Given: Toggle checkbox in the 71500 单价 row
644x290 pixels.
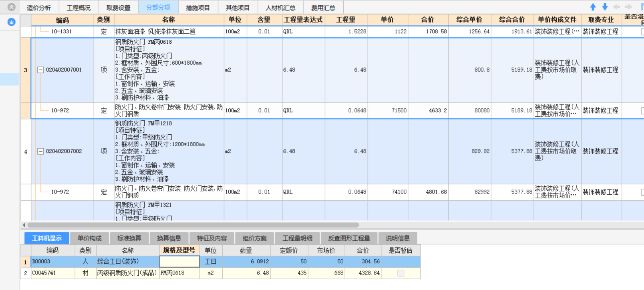Looking at the screenshot, I should click(642, 110).
